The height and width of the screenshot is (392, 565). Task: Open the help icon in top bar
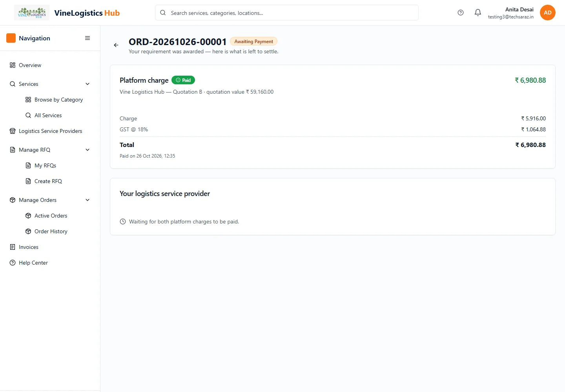(x=461, y=13)
